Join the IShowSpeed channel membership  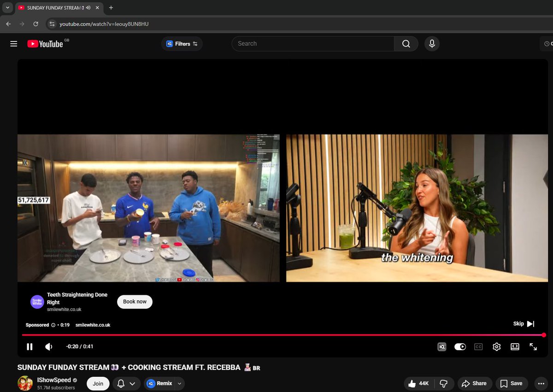pyautogui.click(x=98, y=383)
